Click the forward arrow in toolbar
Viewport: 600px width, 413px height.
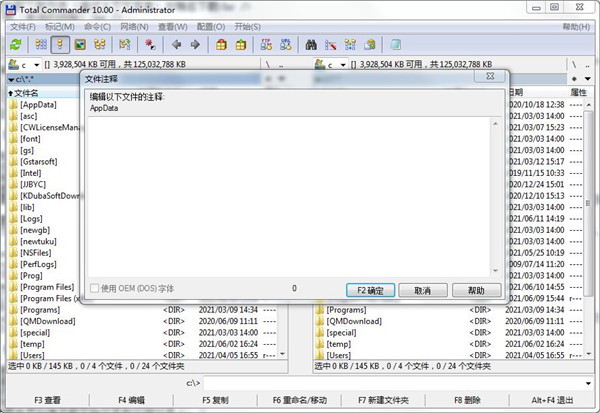[194, 44]
